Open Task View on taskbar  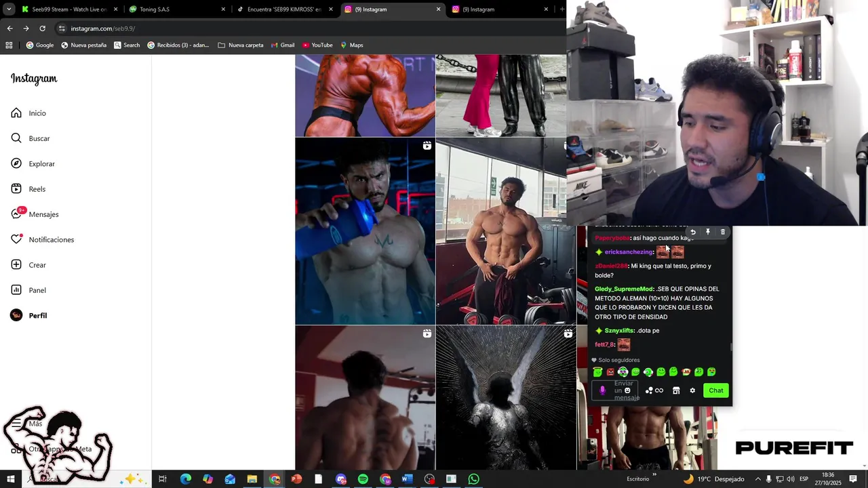coord(163,479)
